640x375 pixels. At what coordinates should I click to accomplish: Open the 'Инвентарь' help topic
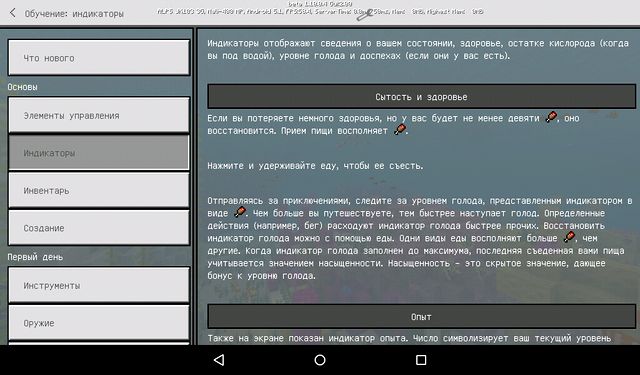pyautogui.click(x=99, y=190)
